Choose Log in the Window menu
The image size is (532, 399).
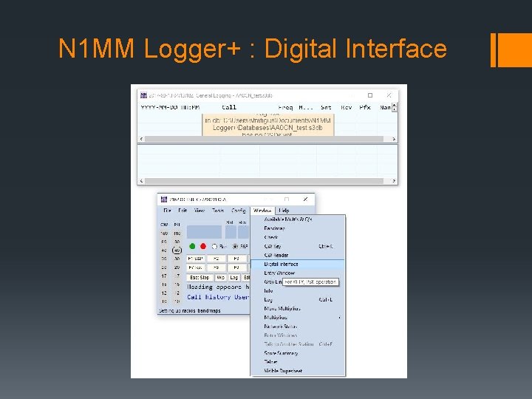tap(298, 299)
